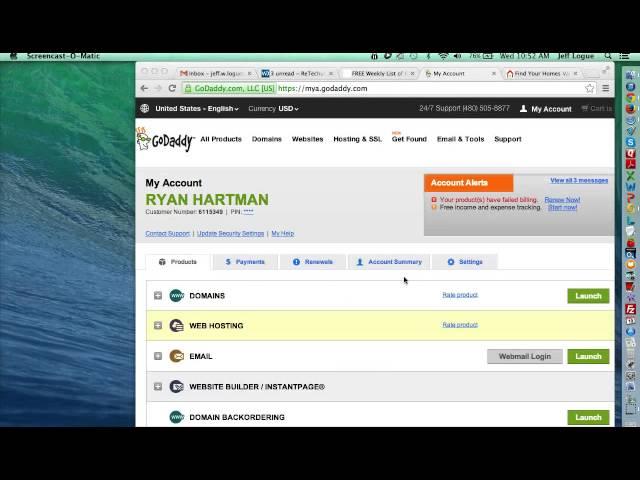Screen dimensions: 640x480
Task: Click Rate product link for DOMAINS
Action: coord(460,295)
